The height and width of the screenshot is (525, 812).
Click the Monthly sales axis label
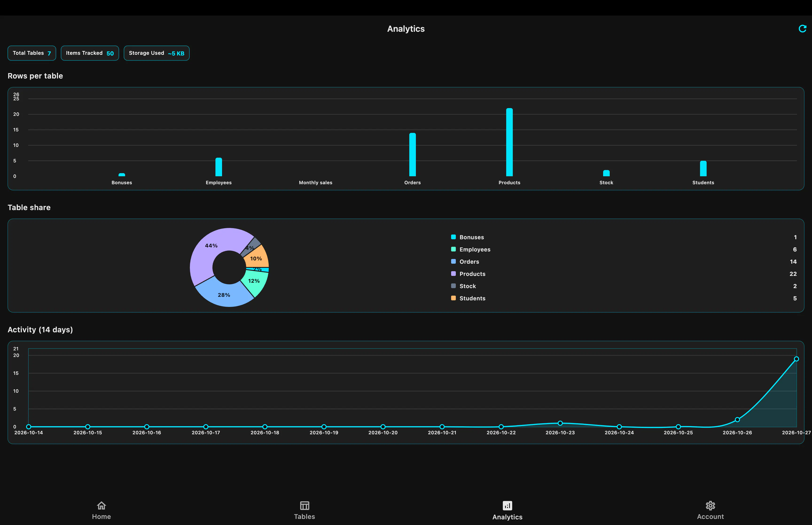(x=316, y=183)
